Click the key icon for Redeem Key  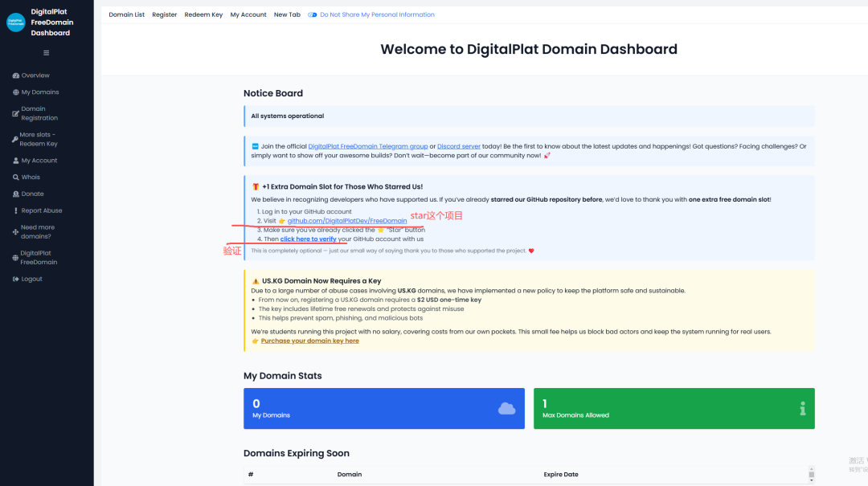click(15, 140)
